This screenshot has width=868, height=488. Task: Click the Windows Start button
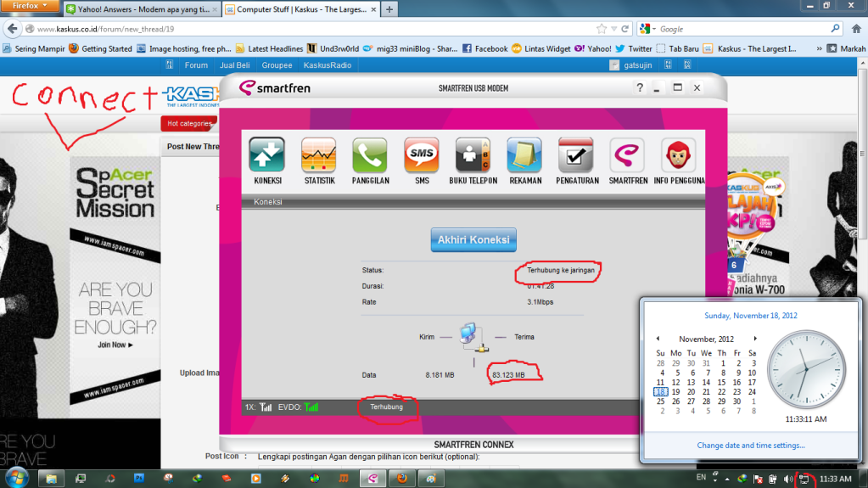coord(16,478)
